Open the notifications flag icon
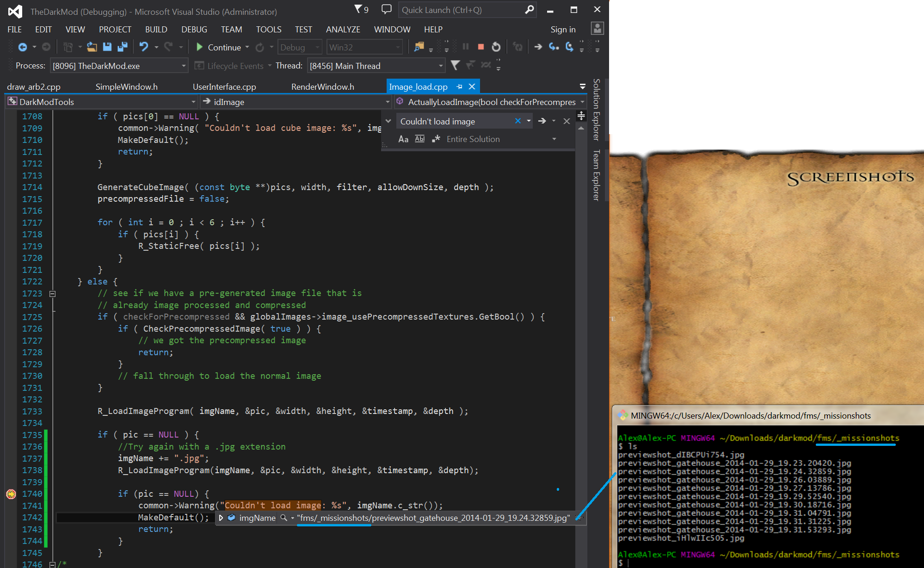This screenshot has width=924, height=568. 358,9
